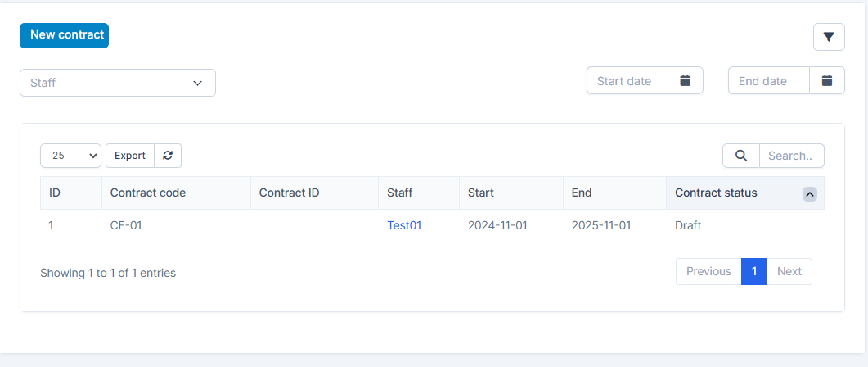The width and height of the screenshot is (868, 367).
Task: Click the table refresh icon
Action: pos(168,156)
